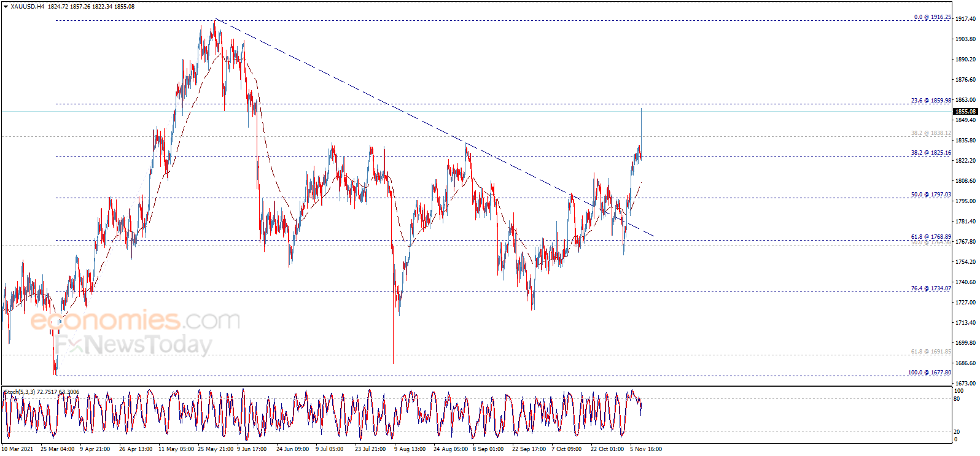Click the 9 Jul 05:00 time label
This screenshot has height=456, width=980.
[x=330, y=449]
